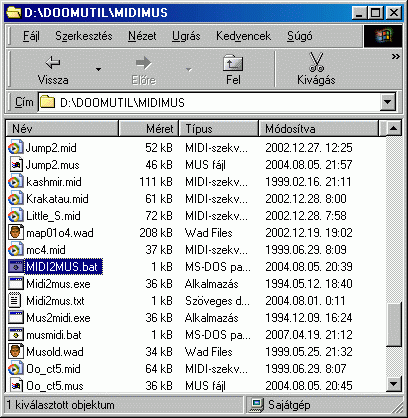
Task: Select the kashmir.mid media icon
Action: click(x=15, y=182)
